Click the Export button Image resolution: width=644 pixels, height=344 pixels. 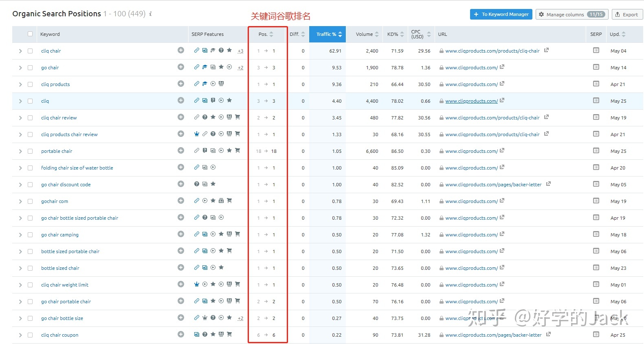coord(627,14)
